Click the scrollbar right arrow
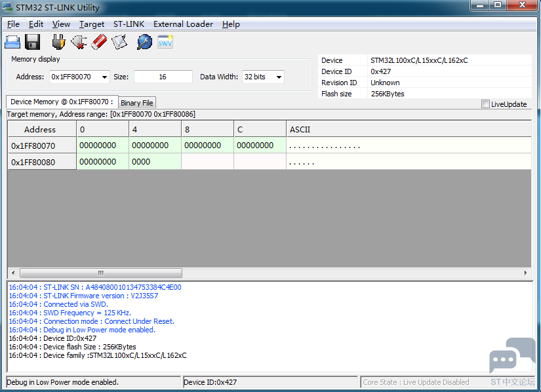This screenshot has height=392, width=541. (x=525, y=273)
